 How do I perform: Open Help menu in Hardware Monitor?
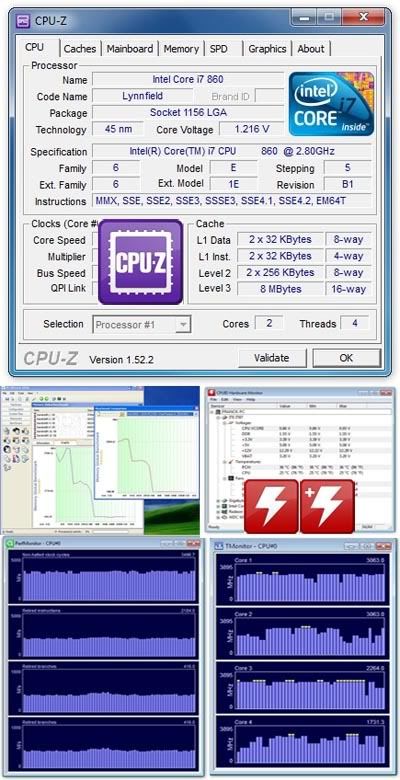(251, 399)
